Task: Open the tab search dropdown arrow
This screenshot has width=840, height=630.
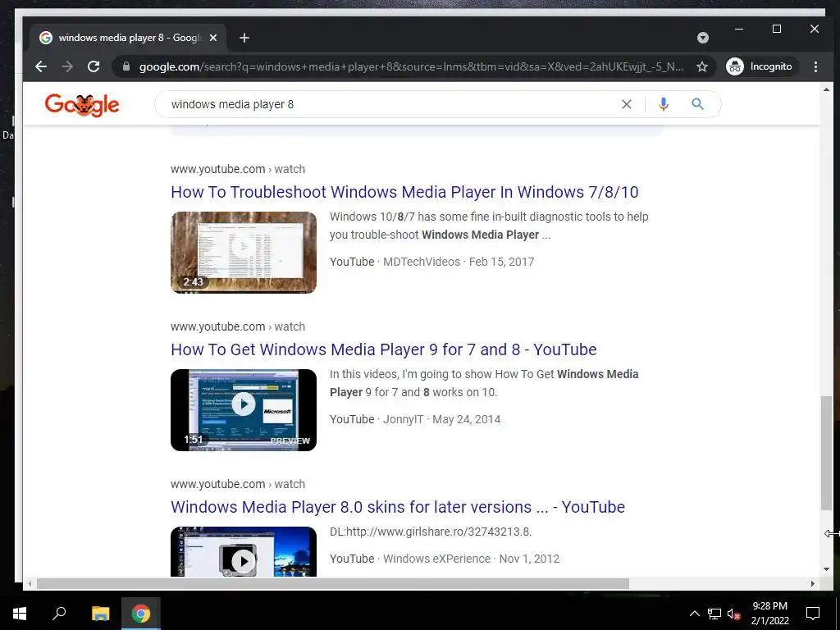Action: 703,38
